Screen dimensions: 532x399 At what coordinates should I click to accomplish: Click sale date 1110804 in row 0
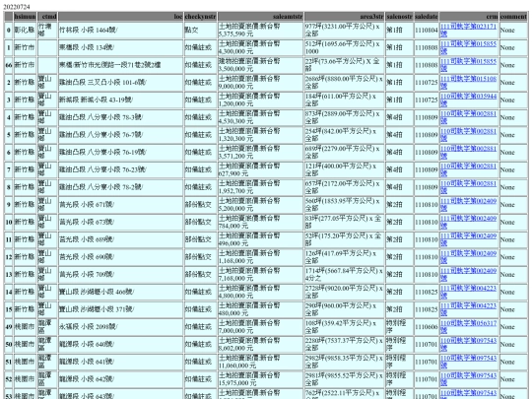(427, 31)
